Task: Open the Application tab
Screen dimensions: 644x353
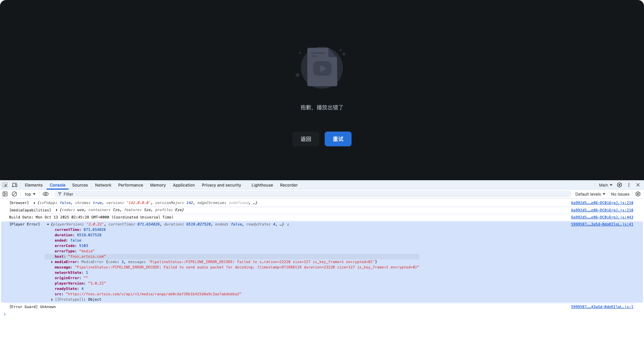Action: click(184, 185)
